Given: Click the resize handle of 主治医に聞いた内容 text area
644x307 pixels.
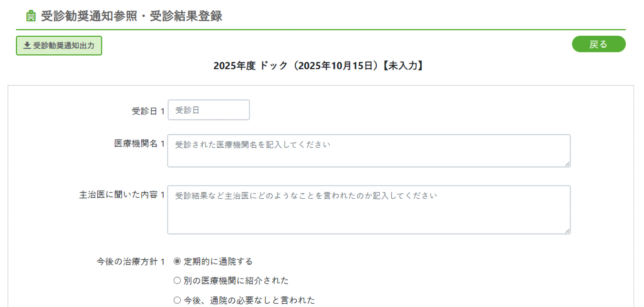Looking at the screenshot, I should pos(567,231).
